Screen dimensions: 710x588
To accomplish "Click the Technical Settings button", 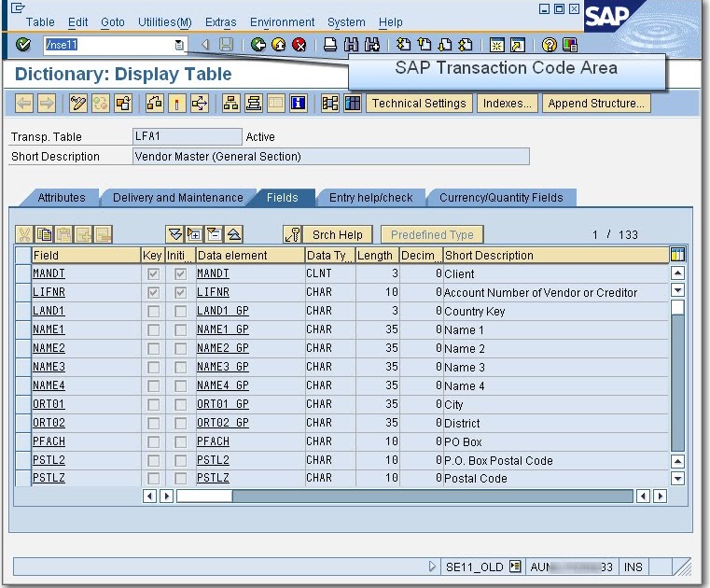I will [419, 104].
